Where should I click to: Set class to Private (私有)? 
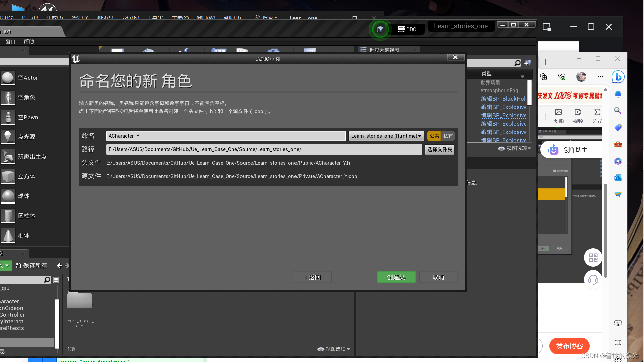coord(448,136)
